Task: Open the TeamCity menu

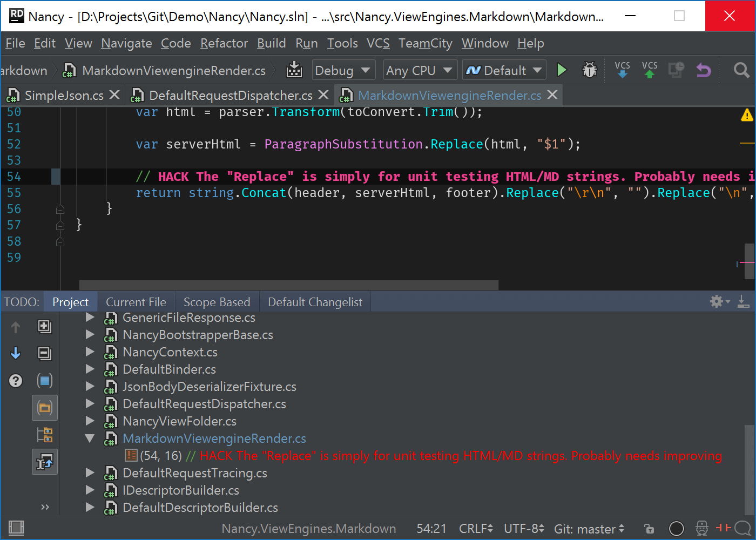Action: (426, 43)
